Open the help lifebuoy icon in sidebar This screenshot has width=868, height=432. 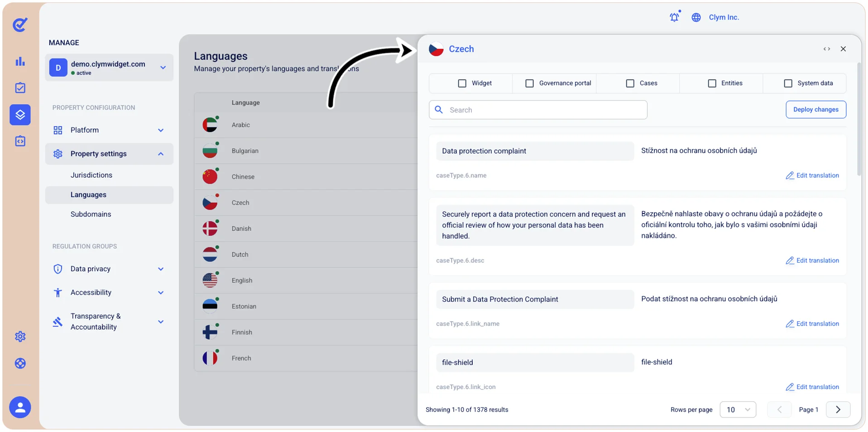click(20, 363)
